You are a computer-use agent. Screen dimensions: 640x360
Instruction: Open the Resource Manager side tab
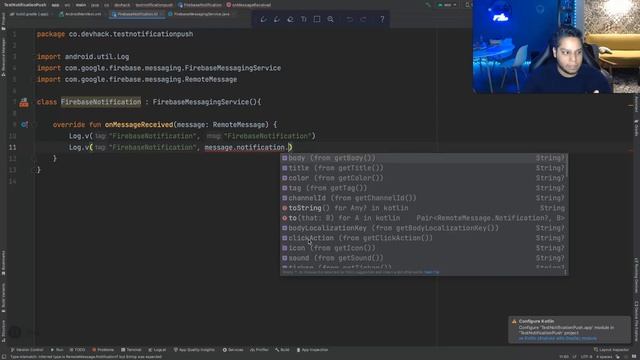[3, 57]
